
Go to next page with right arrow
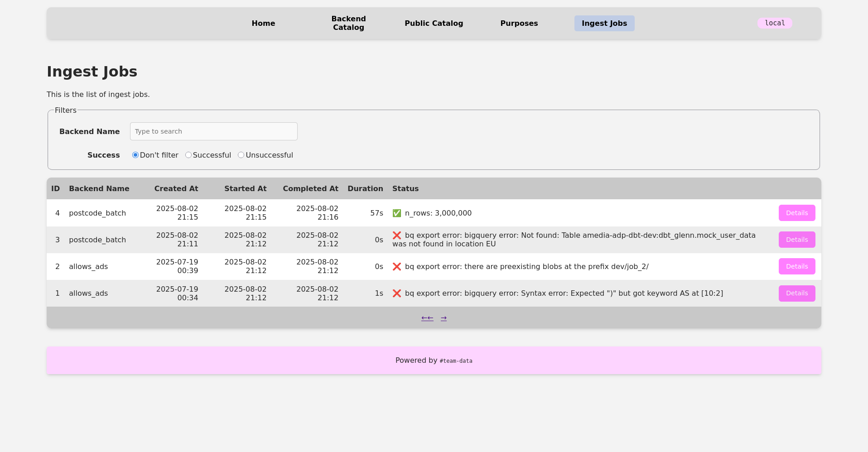[x=444, y=318]
